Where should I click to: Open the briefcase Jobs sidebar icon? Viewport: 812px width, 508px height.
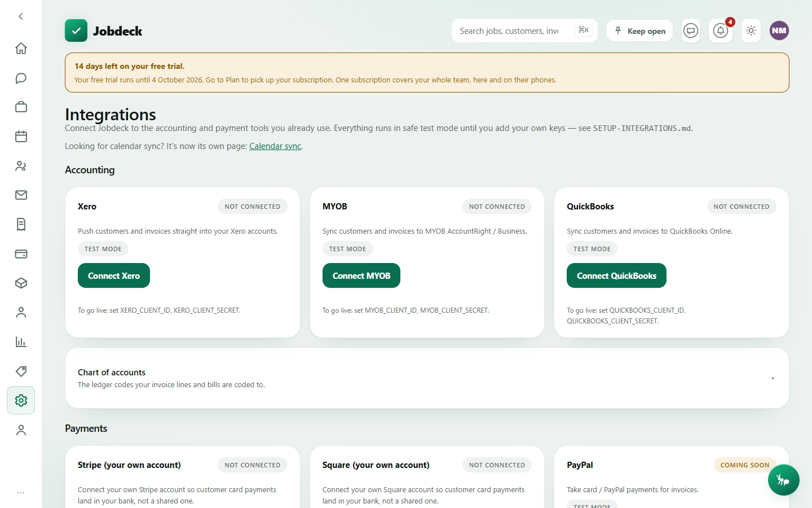(x=21, y=107)
